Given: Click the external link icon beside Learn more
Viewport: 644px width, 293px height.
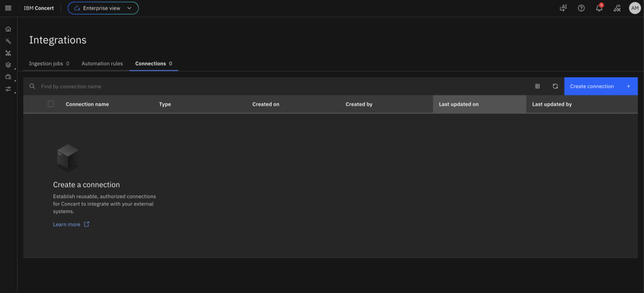Looking at the screenshot, I should pyautogui.click(x=87, y=224).
